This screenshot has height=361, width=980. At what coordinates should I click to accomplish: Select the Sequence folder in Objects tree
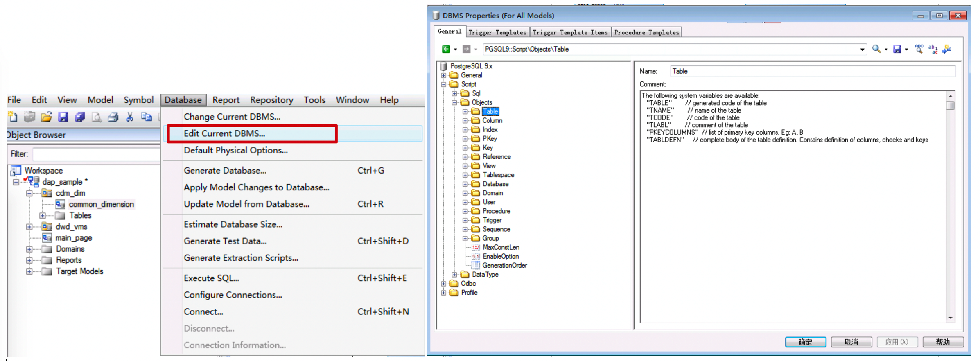[496, 229]
